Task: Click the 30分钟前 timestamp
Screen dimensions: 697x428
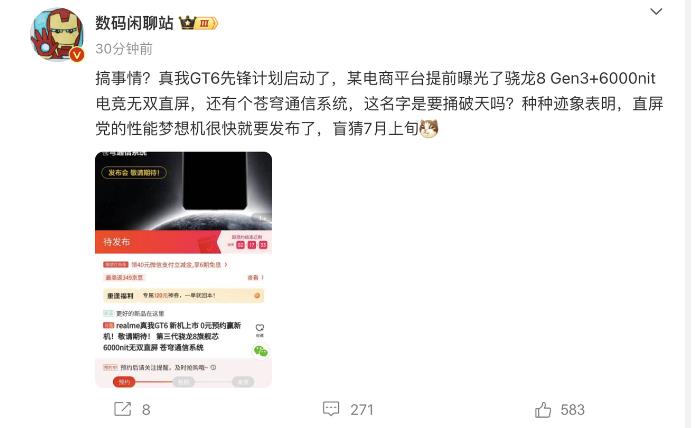Action: 124,48
